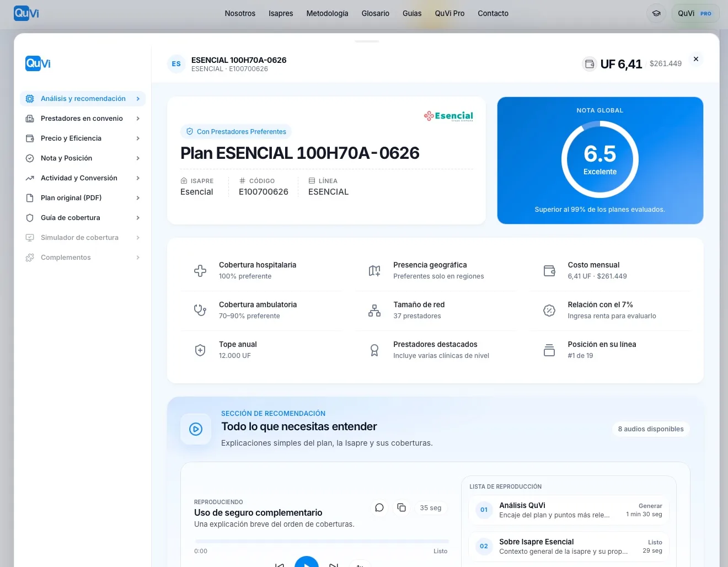The image size is (728, 567).
Task: Click the Posición en su línea stack icon
Action: tap(549, 350)
